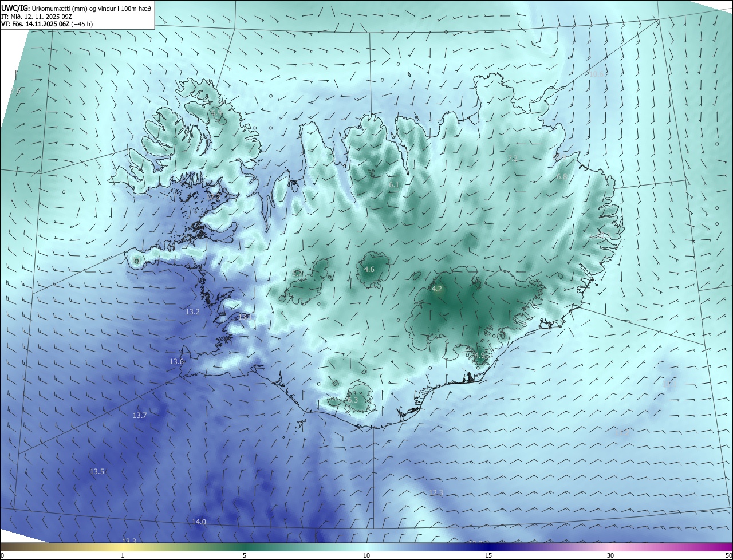The width and height of the screenshot is (733, 560).
Task: Click the 13.6 value label on the map
Action: pos(176,362)
